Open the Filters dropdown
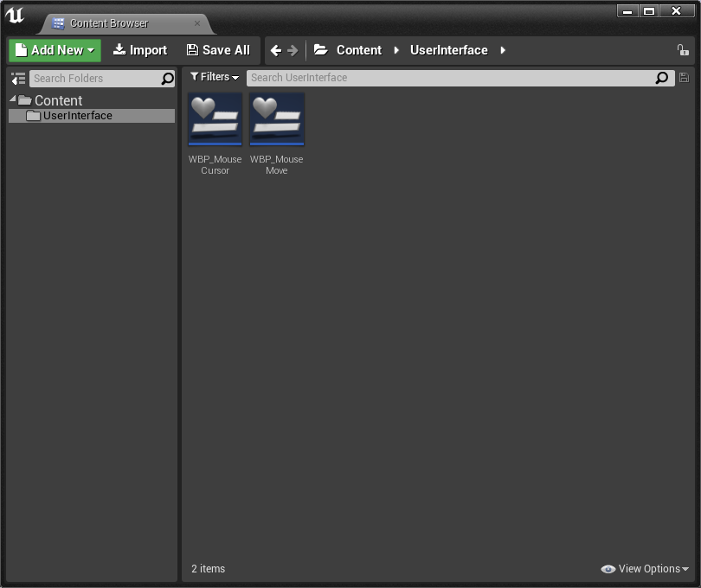This screenshot has width=701, height=588. pyautogui.click(x=215, y=77)
